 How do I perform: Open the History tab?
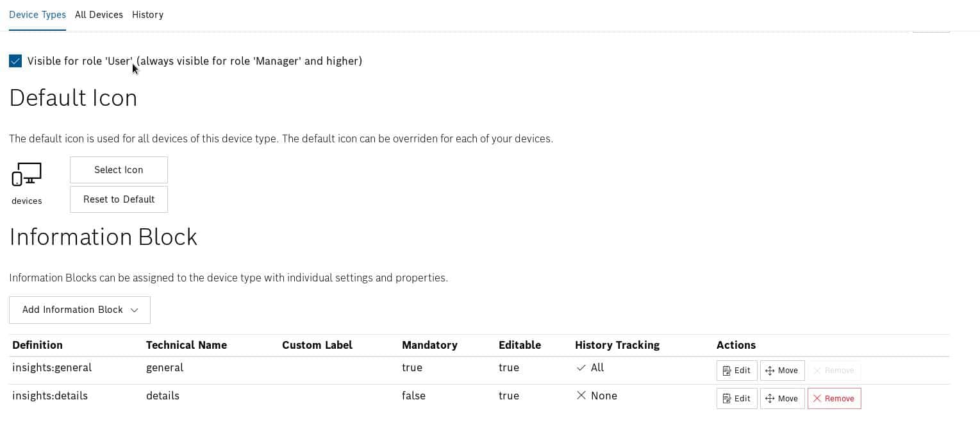coord(147,15)
